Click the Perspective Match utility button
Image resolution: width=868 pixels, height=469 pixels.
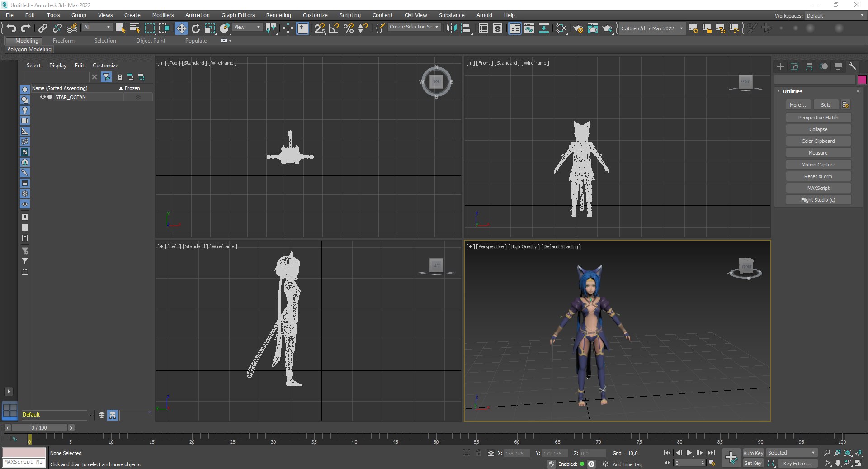[x=818, y=118]
